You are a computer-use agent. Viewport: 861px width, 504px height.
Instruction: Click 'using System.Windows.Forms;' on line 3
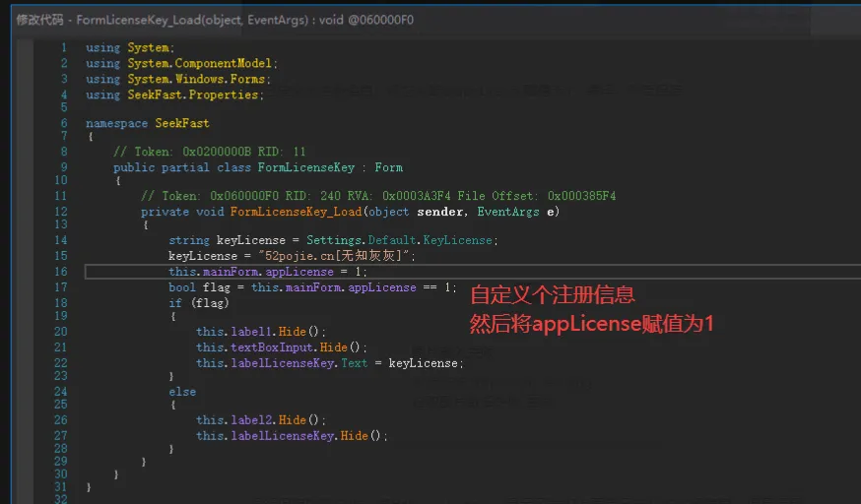tap(178, 79)
